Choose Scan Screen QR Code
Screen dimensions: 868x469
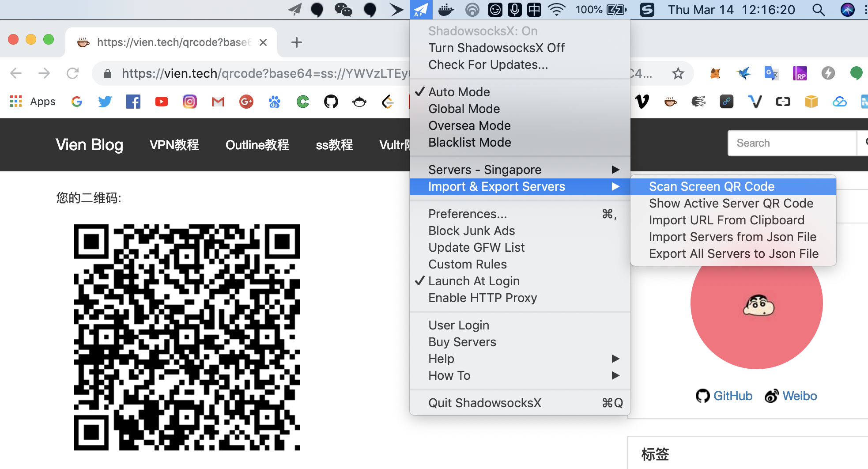(733, 186)
